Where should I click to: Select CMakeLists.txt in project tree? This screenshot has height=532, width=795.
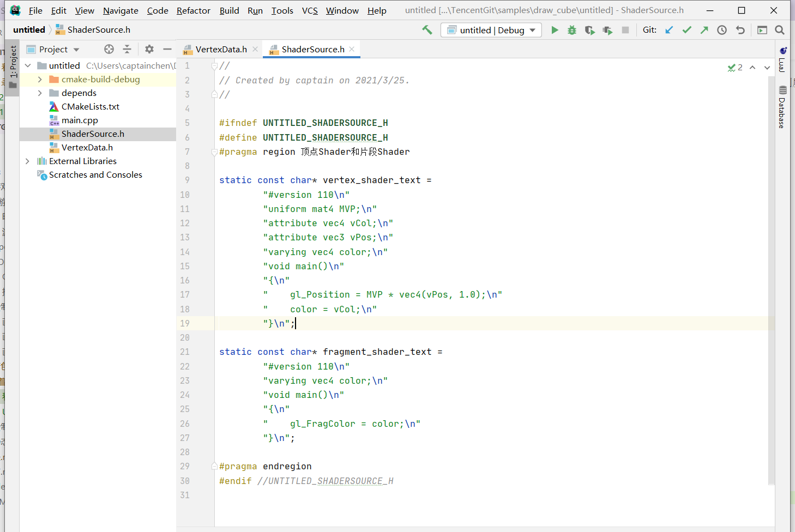pyautogui.click(x=91, y=106)
